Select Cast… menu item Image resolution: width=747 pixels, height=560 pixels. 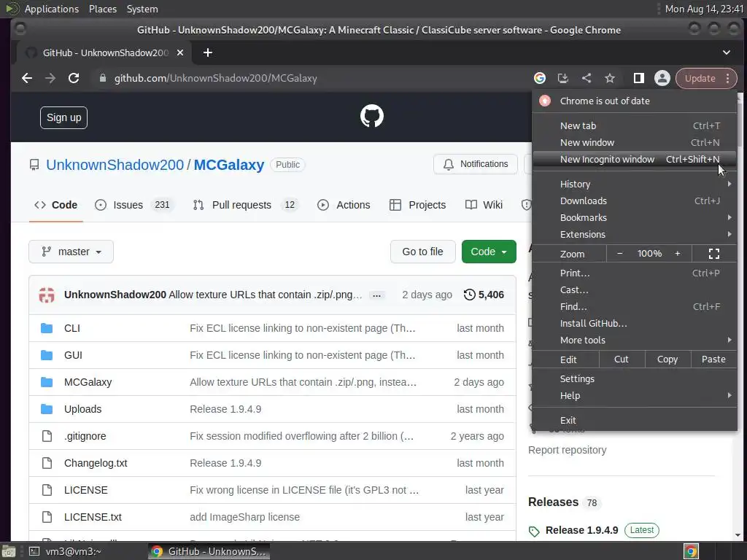[x=634, y=290]
